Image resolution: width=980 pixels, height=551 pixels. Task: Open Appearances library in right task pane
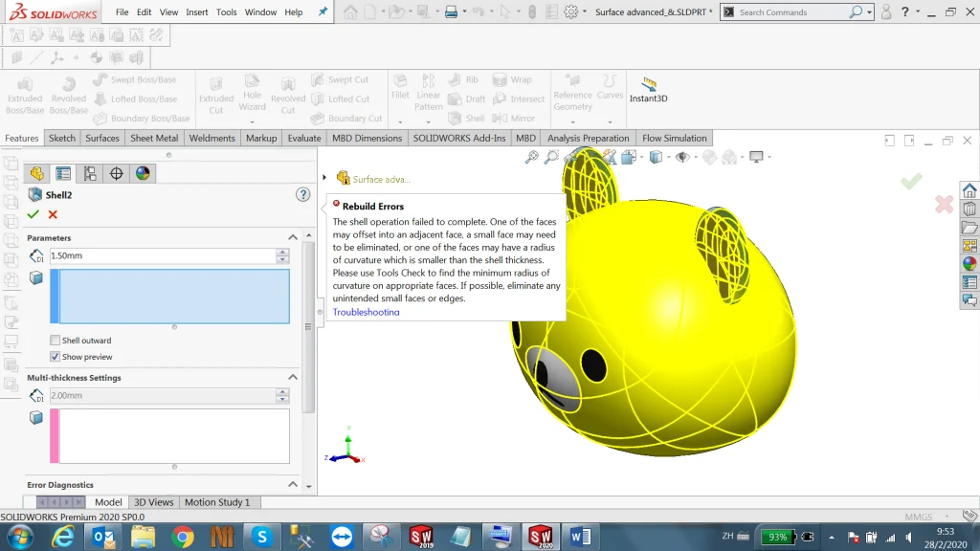click(x=969, y=261)
